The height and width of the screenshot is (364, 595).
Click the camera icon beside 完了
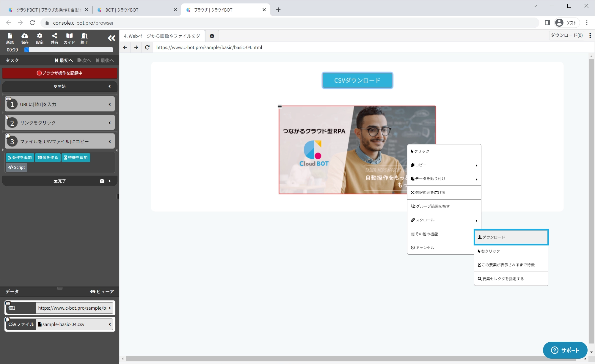102,181
